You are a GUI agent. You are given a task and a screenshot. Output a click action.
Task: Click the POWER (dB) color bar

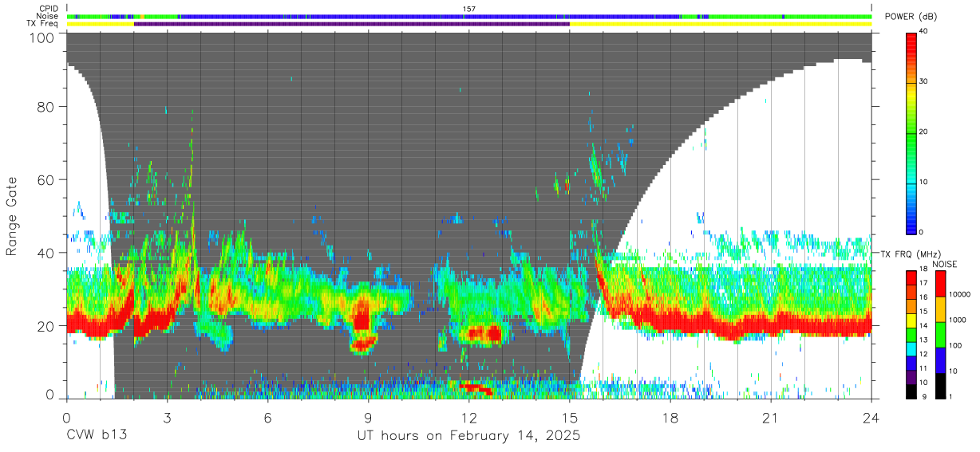pos(911,132)
